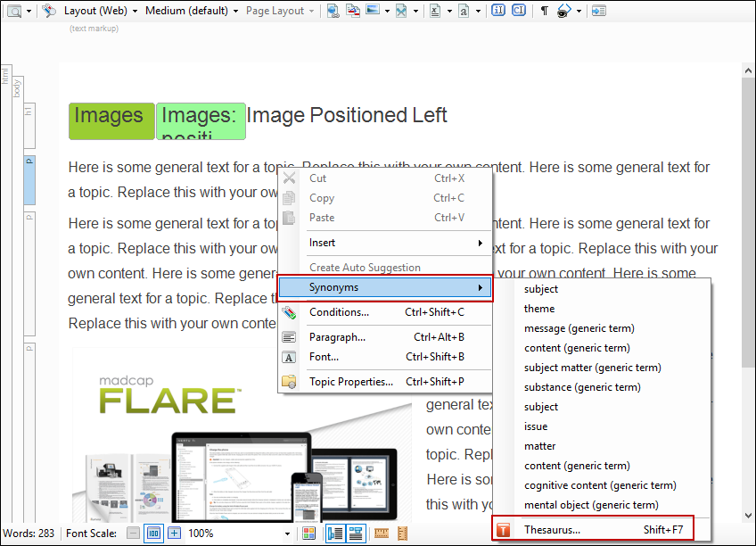Click the Insert Image picture icon
This screenshot has width=756, height=546.
point(373,10)
